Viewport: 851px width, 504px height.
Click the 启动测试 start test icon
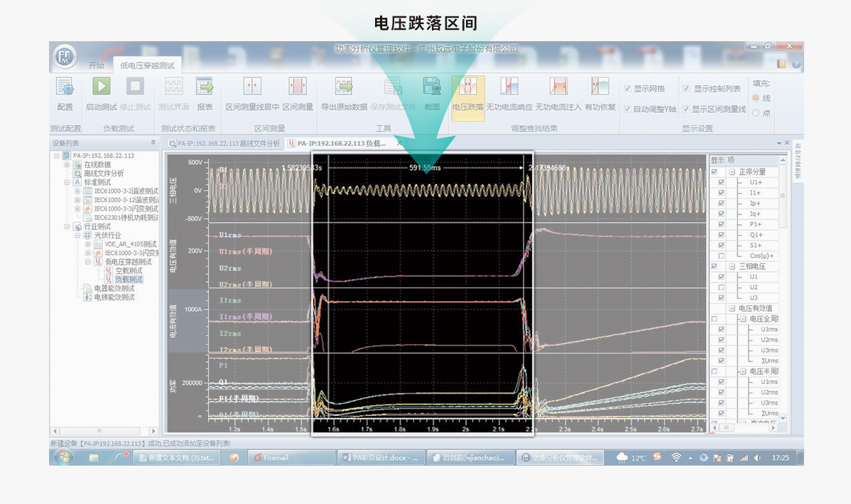pos(101,87)
